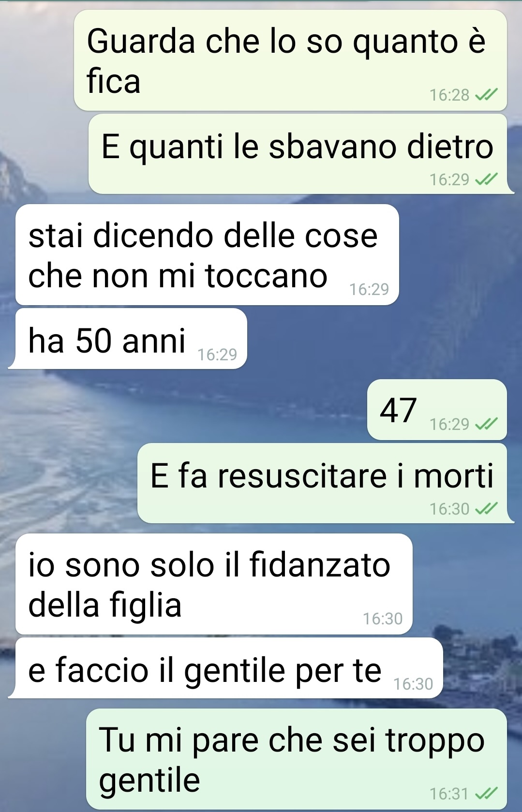Tap the 16:30 timestamp on 'della figlia' message
The width and height of the screenshot is (522, 812).
(x=383, y=619)
